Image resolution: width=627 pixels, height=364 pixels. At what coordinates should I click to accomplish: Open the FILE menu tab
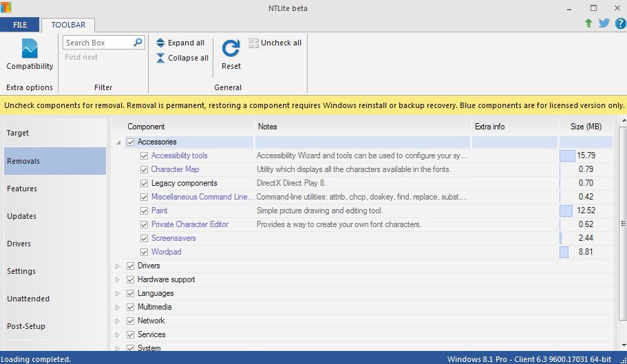click(20, 25)
